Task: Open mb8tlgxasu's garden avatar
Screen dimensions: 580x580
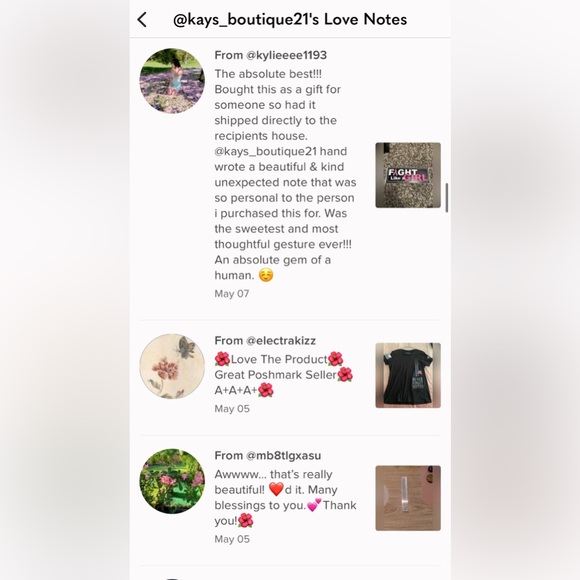Action: coord(172,481)
